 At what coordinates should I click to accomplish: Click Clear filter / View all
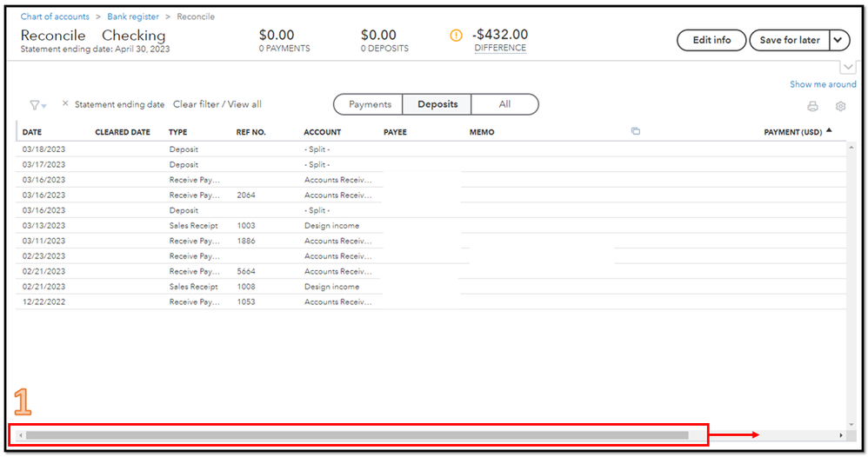(x=217, y=104)
